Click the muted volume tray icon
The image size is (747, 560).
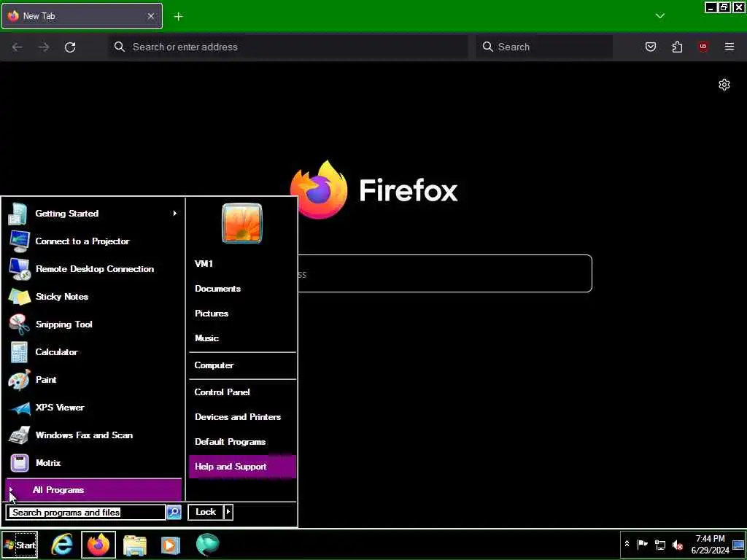click(x=677, y=544)
